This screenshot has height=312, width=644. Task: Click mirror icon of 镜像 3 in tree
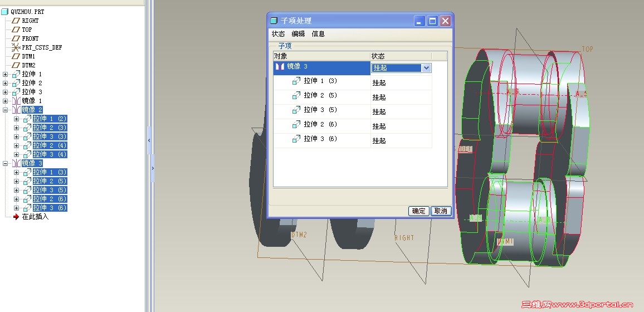(x=16, y=163)
